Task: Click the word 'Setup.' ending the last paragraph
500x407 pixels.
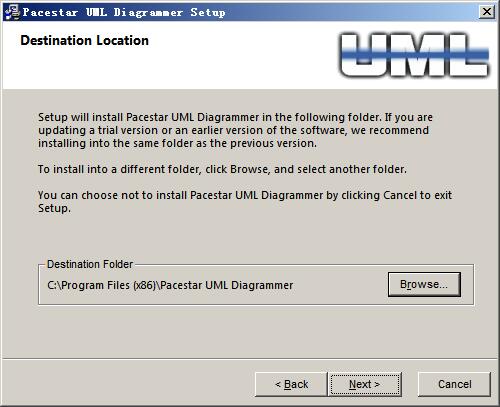Action: (54, 208)
